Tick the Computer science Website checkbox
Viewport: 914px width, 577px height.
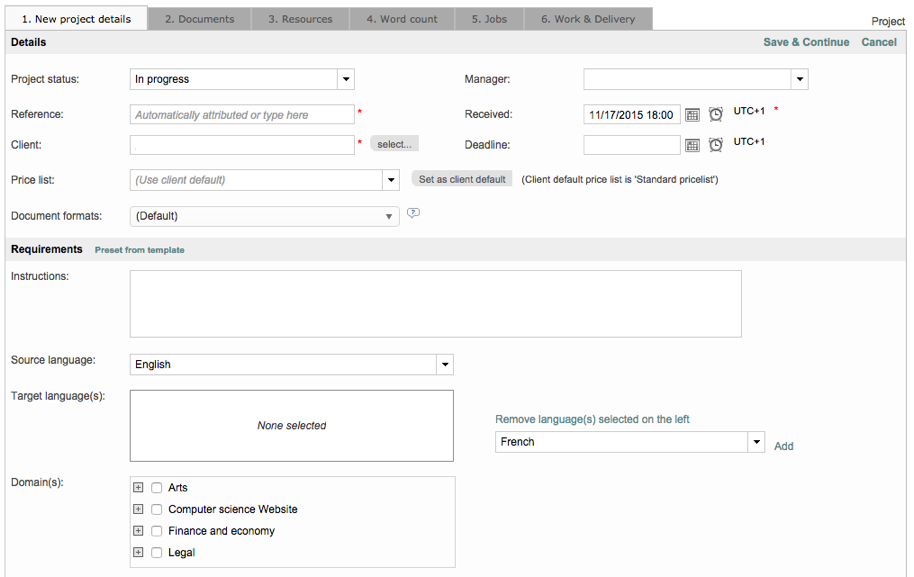pyautogui.click(x=157, y=510)
